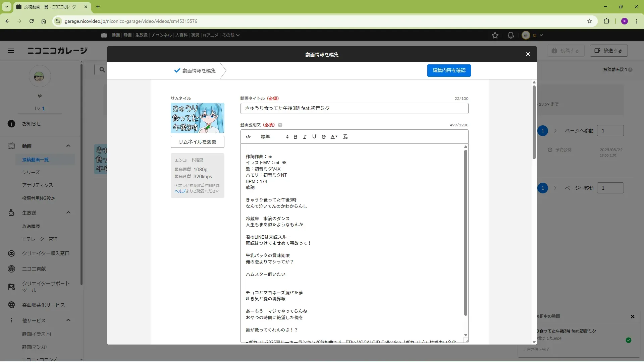Toggle HTML code view icon
This screenshot has width=644, height=362.
[248, 137]
